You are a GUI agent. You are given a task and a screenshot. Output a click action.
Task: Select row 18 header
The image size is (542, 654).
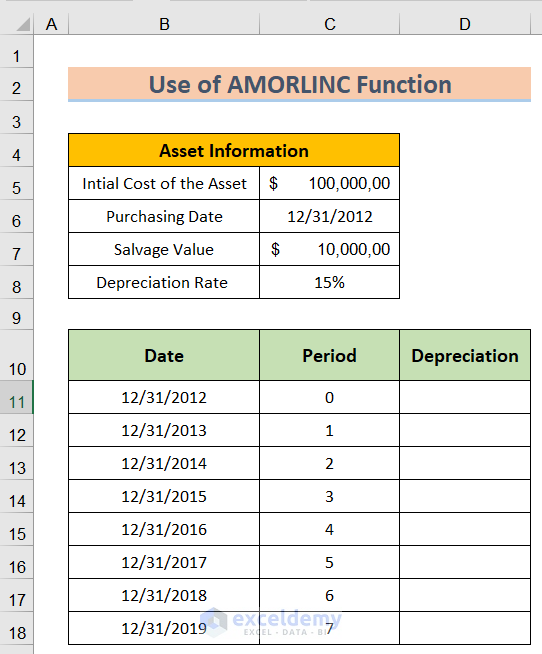(x=17, y=629)
